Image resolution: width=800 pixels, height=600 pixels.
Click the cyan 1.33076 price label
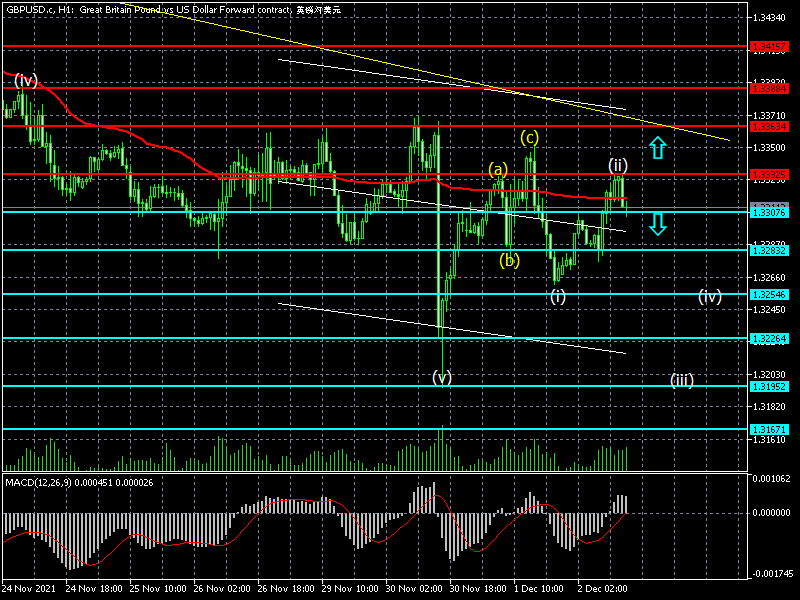(769, 213)
